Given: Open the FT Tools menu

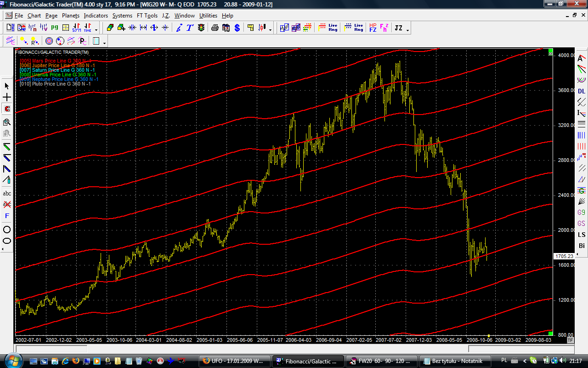Looking at the screenshot, I should pyautogui.click(x=147, y=15).
